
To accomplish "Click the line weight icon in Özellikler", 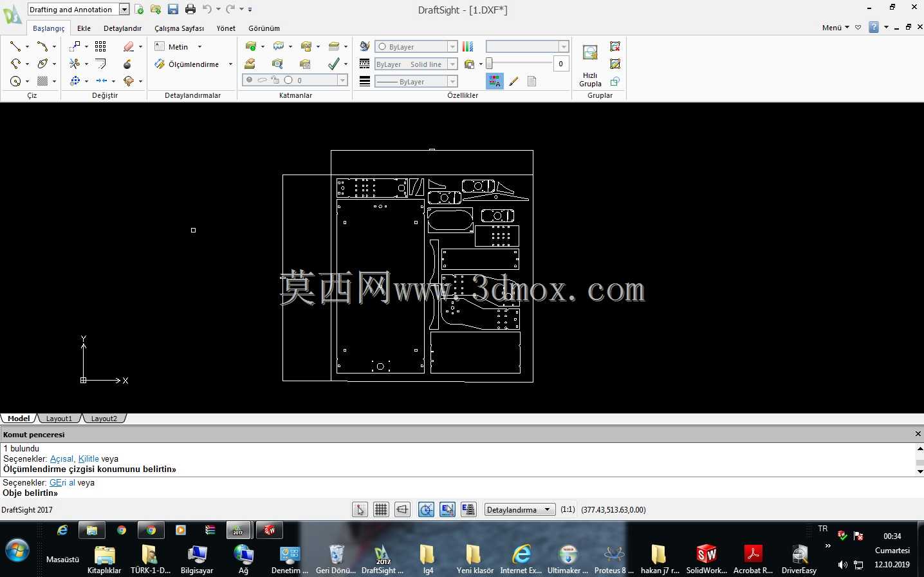I will [365, 81].
